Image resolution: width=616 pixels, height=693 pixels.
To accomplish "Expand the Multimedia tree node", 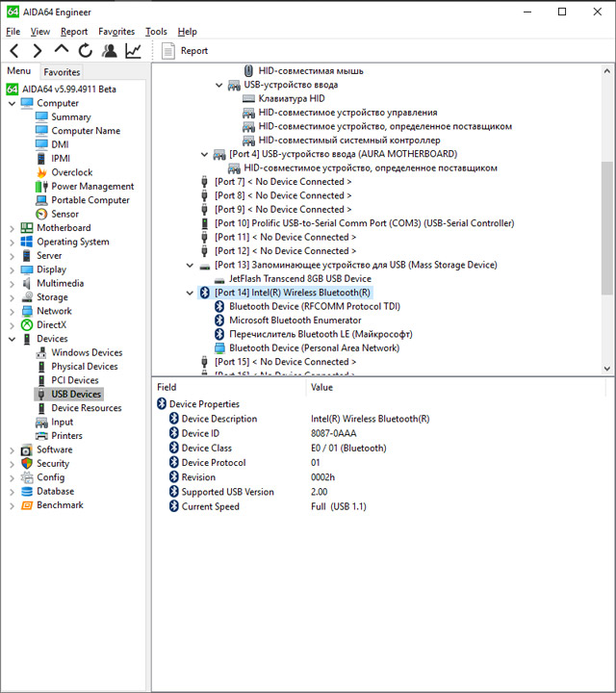I will 12,284.
